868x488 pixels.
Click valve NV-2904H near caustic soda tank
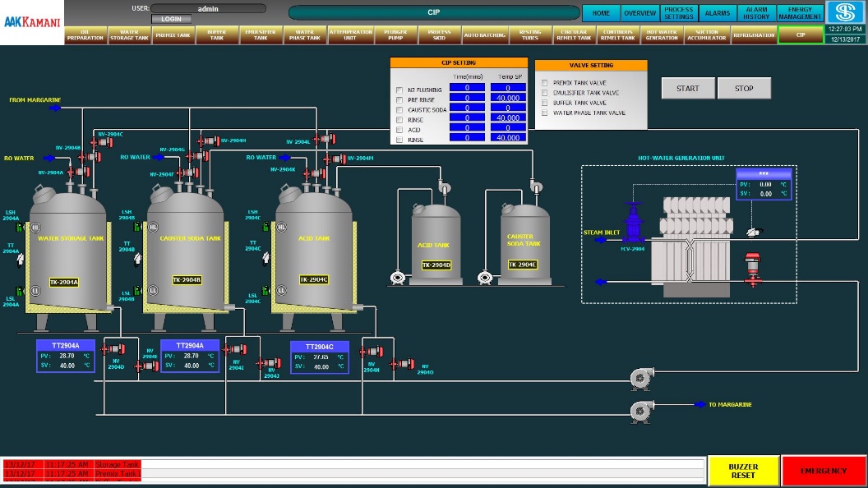pyautogui.click(x=210, y=141)
